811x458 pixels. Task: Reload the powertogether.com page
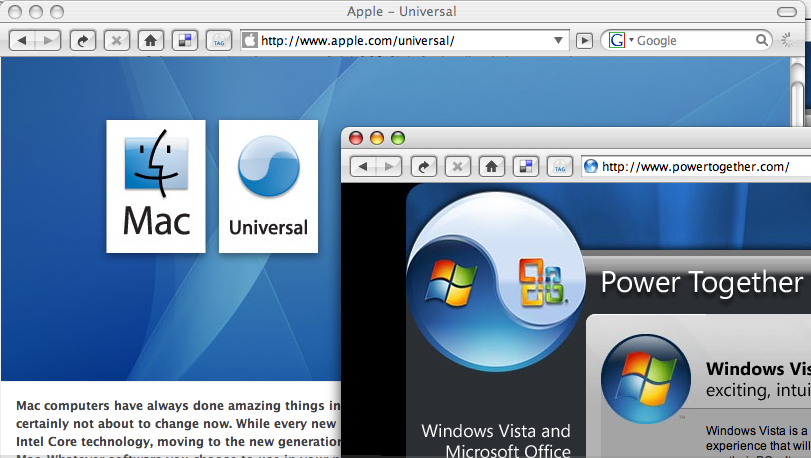[424, 167]
